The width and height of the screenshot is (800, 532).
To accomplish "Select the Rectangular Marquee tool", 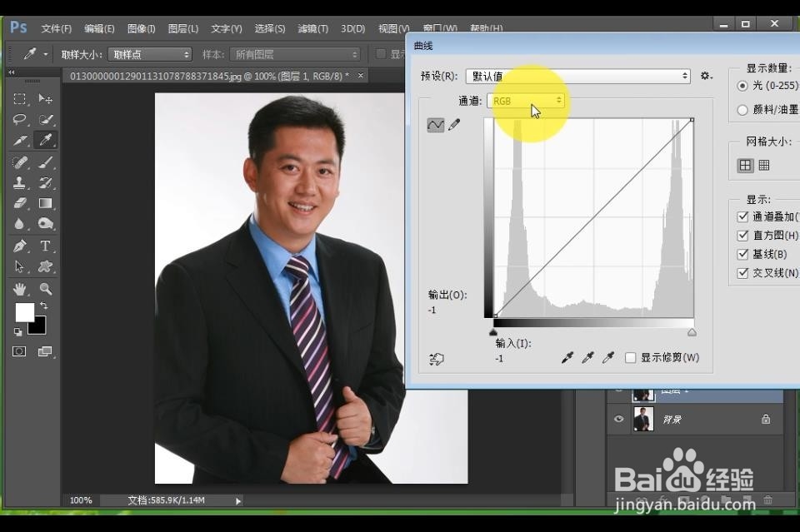I will [x=20, y=98].
